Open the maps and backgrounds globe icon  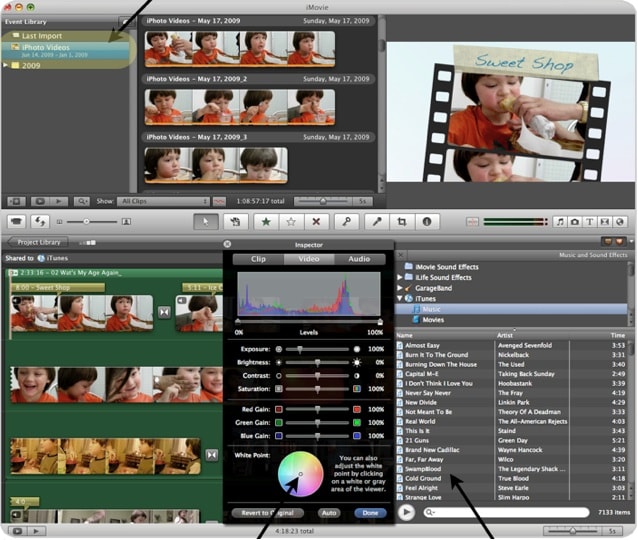point(620,222)
